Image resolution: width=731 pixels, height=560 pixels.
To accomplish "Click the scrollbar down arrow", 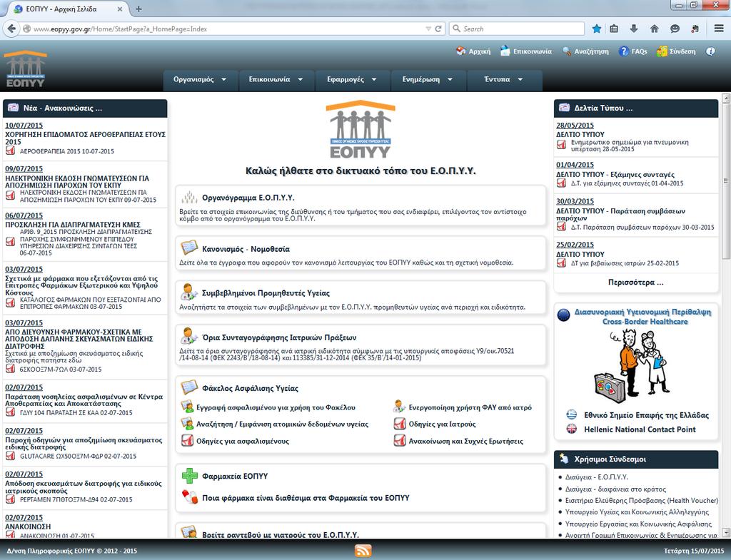I will pos(725,532).
